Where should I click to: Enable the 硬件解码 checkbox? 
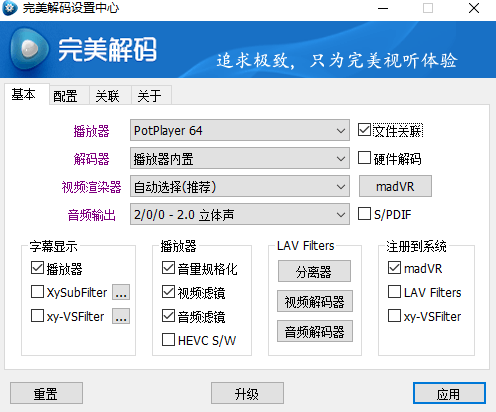(364, 158)
